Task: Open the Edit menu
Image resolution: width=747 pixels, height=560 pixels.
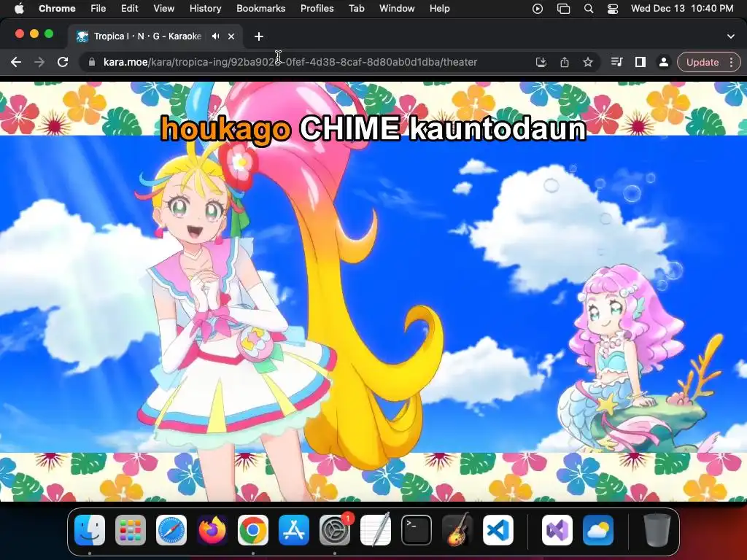Action: pos(129,9)
